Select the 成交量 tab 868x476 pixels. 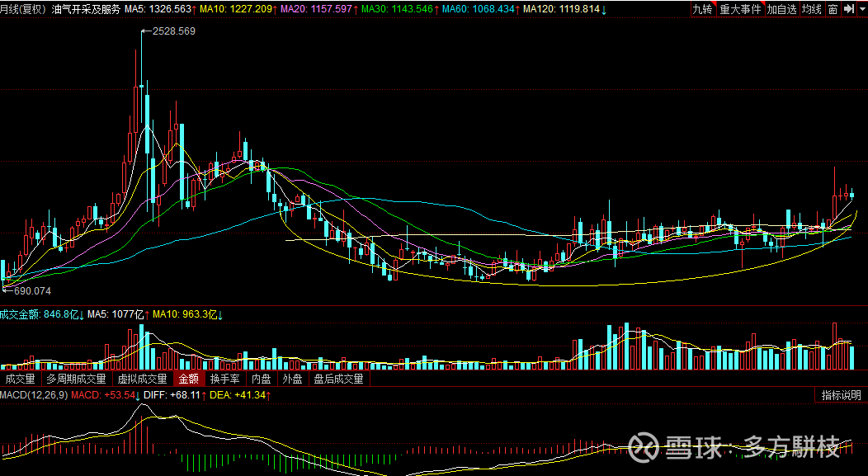click(21, 379)
